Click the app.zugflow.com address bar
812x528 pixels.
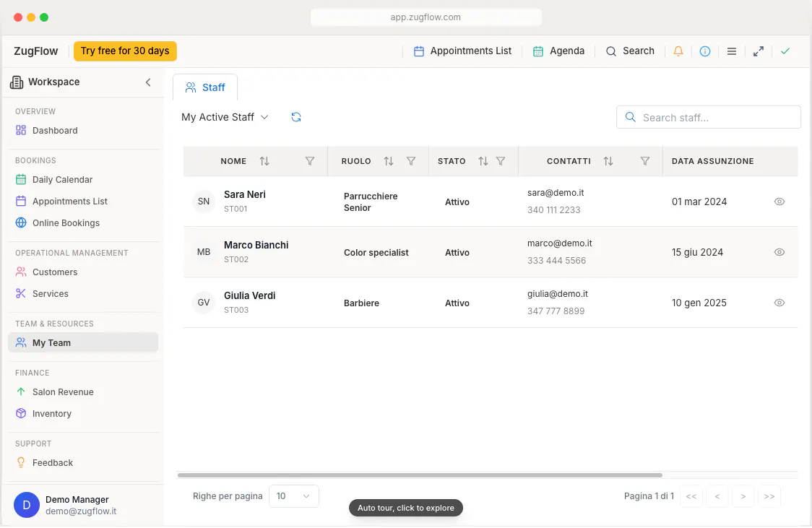[x=426, y=17]
